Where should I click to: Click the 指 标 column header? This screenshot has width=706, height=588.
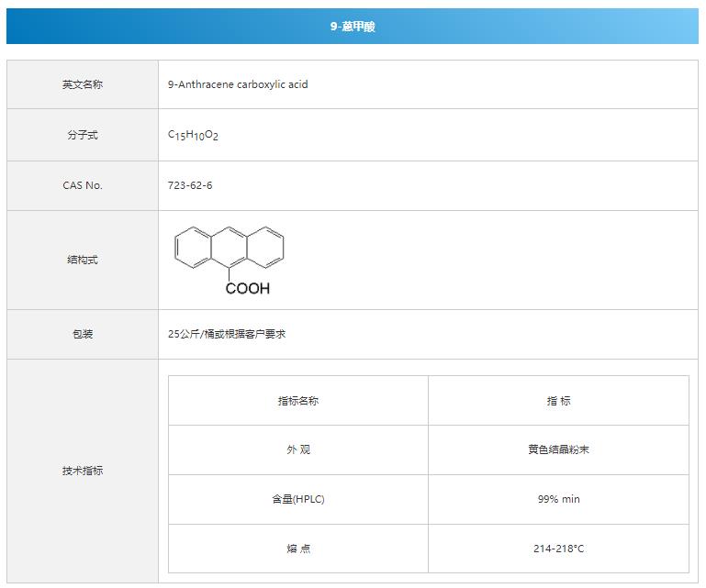[558, 401]
